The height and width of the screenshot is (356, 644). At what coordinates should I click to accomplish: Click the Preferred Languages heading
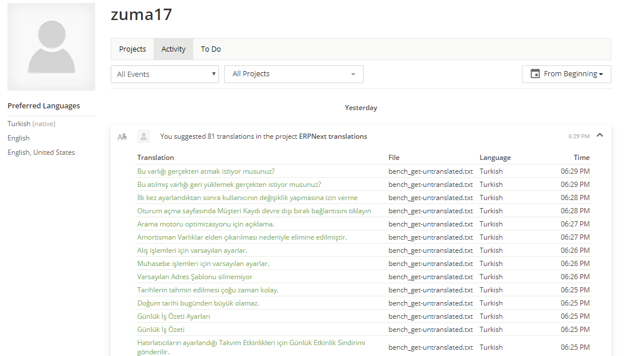tap(44, 106)
